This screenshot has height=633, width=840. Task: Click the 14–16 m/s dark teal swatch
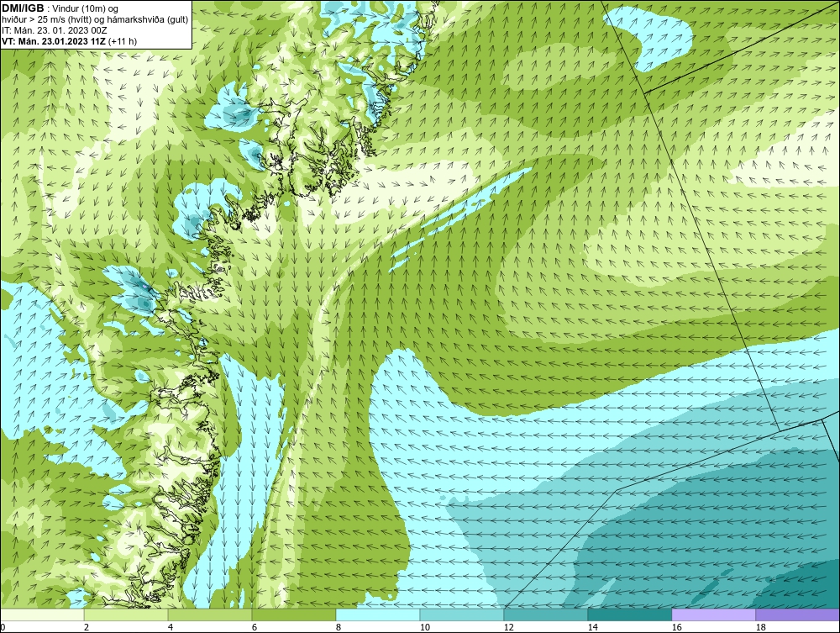pyautogui.click(x=629, y=615)
